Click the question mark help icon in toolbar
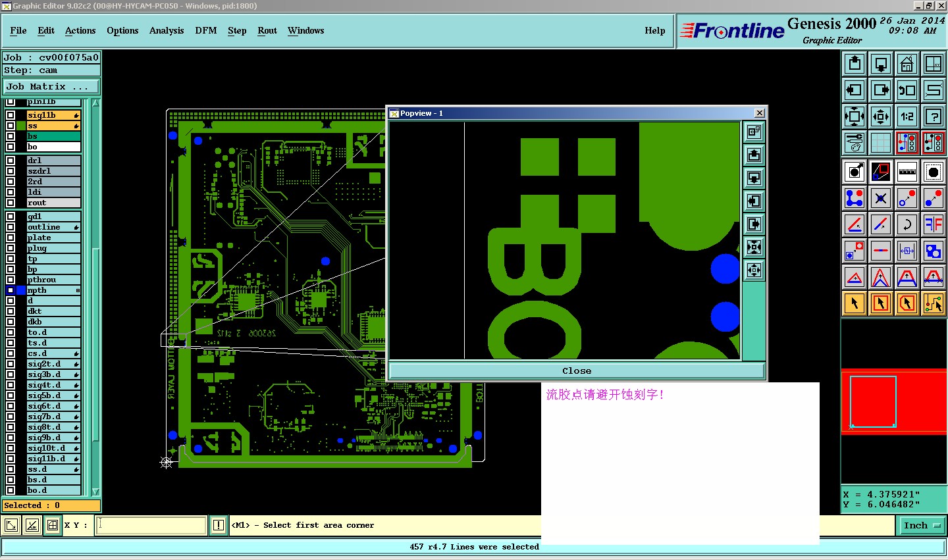Image resolution: width=948 pixels, height=560 pixels. pos(934,116)
